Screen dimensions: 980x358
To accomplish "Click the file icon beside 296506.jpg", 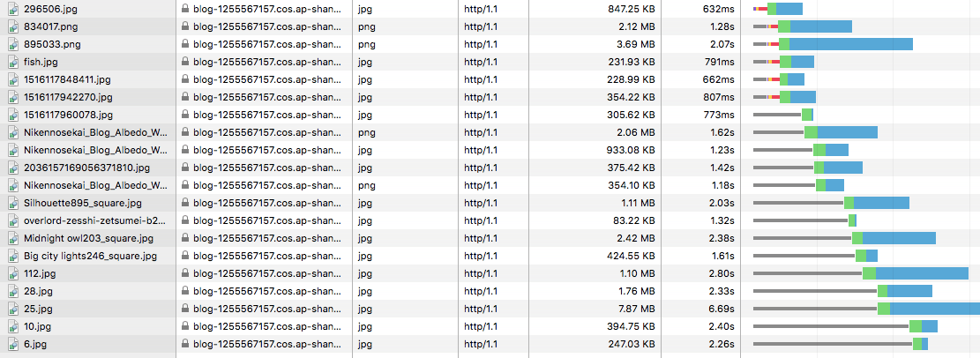I will tap(13, 10).
